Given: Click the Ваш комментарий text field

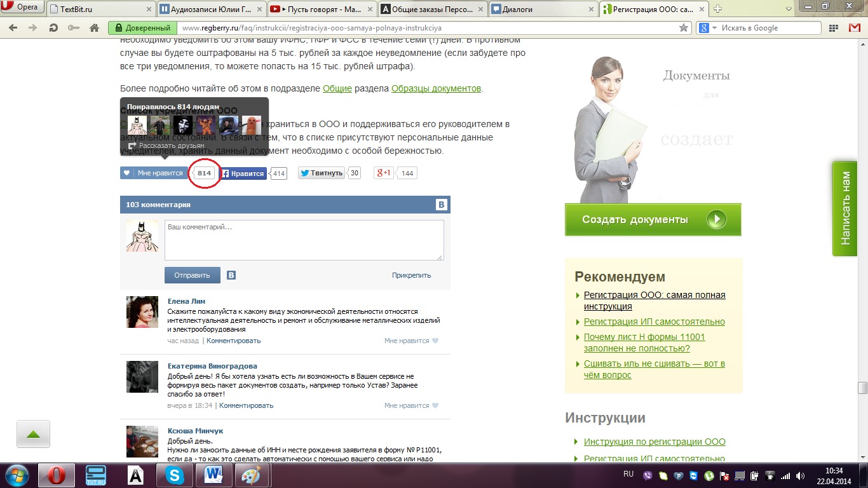Looking at the screenshot, I should click(304, 240).
